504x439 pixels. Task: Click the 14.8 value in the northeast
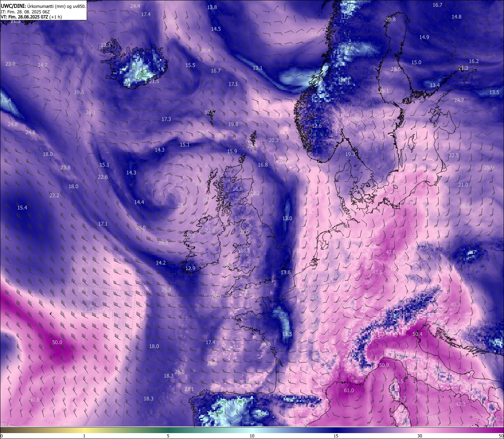coord(456,17)
